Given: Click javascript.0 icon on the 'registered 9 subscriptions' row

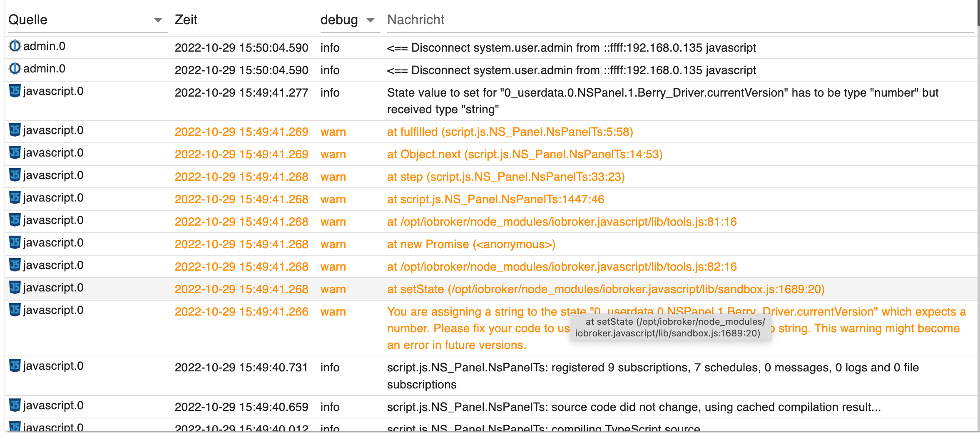Looking at the screenshot, I should 15,366.
